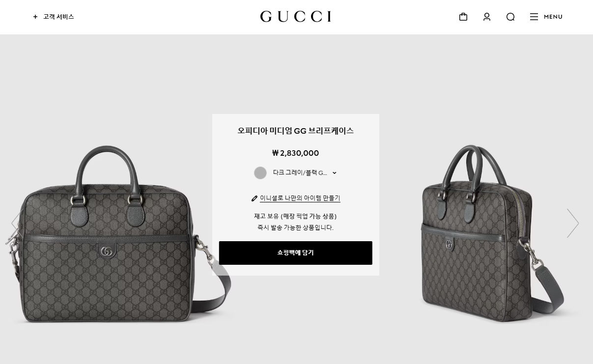
Task: Expand the plus icon beside 고객 서비스
Action: click(x=35, y=17)
